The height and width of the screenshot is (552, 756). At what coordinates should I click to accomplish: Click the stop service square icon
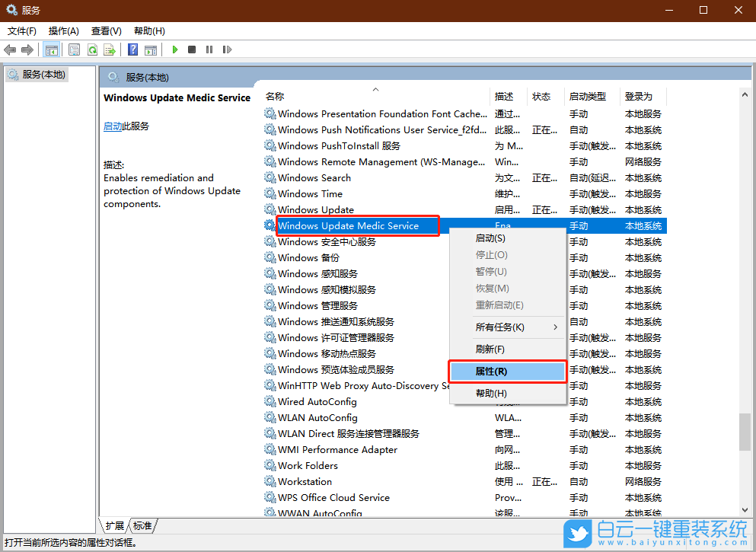point(193,49)
